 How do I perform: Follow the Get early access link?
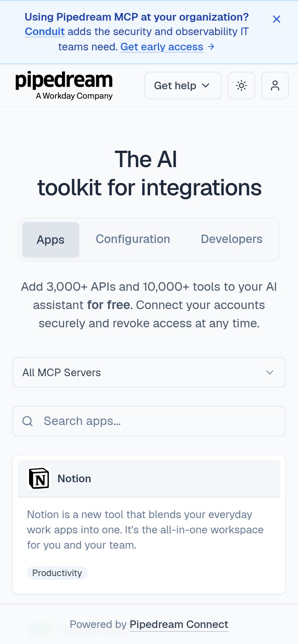click(x=162, y=47)
